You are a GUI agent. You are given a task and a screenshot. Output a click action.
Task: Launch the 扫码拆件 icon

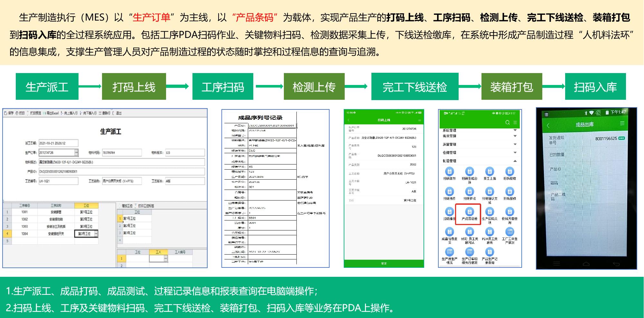[450, 192]
